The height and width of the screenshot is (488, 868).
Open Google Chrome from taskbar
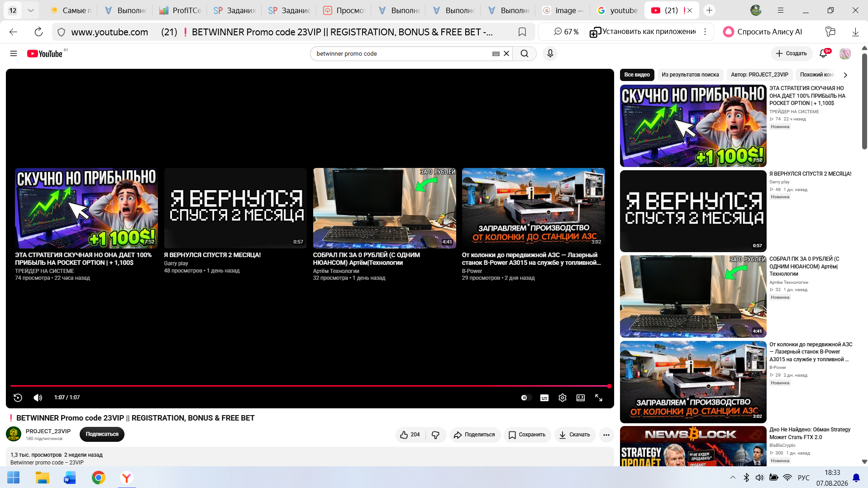[x=98, y=478]
